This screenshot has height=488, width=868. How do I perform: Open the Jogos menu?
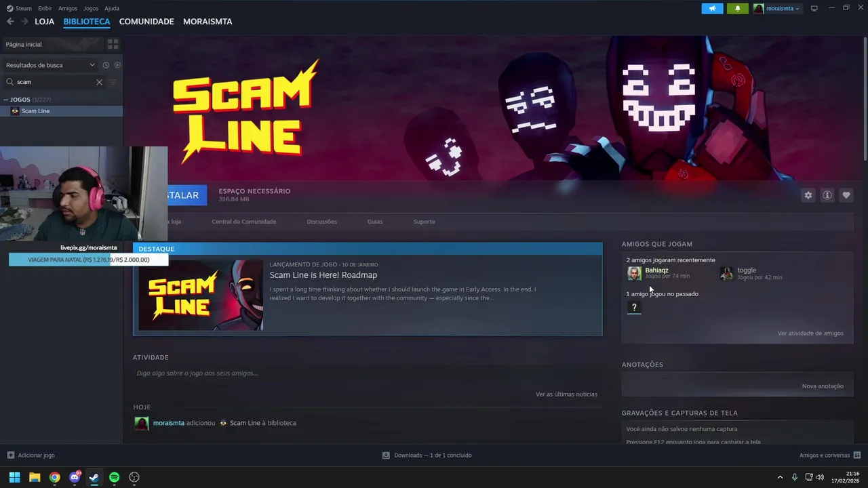click(x=91, y=8)
